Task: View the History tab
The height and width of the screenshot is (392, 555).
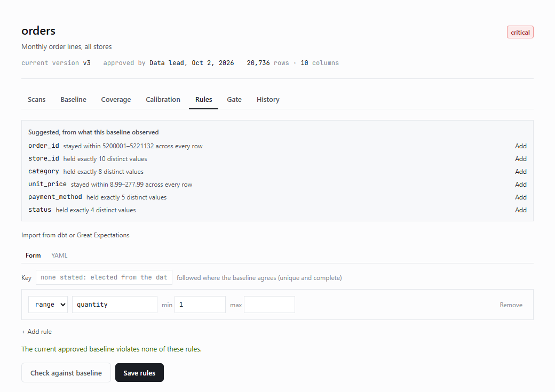Action: 268,99
